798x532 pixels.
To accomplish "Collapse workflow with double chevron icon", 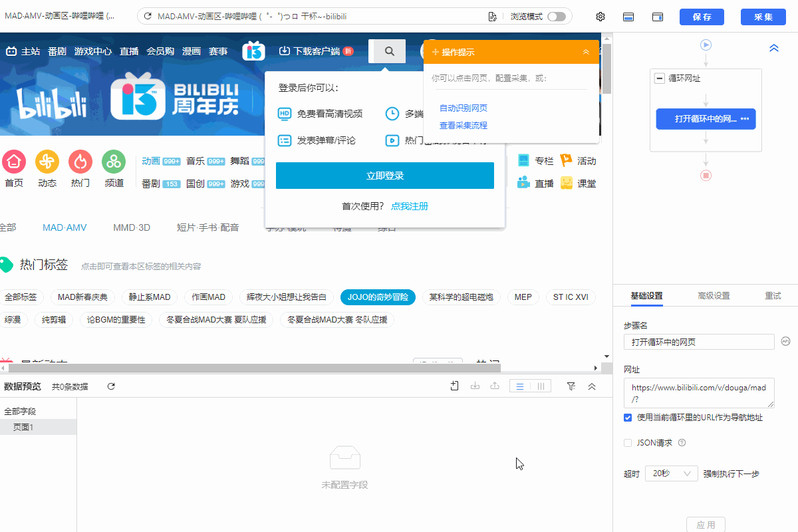I will [774, 49].
